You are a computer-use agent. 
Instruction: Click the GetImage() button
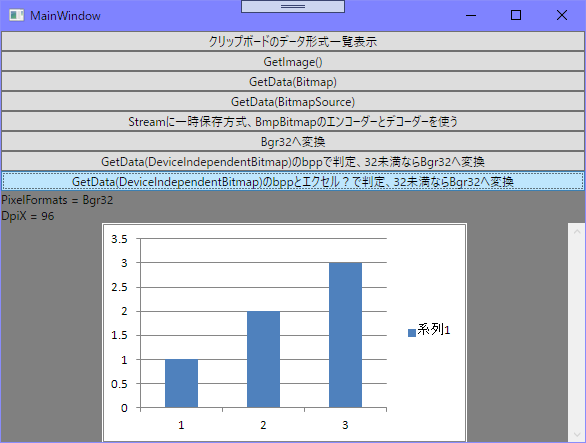click(x=293, y=61)
